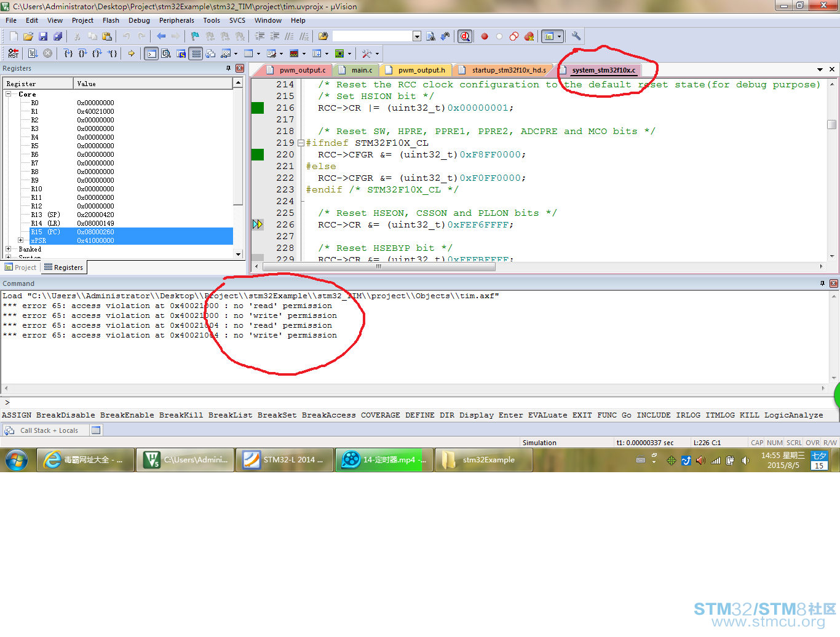Click the Analysis Windows icon

click(294, 53)
